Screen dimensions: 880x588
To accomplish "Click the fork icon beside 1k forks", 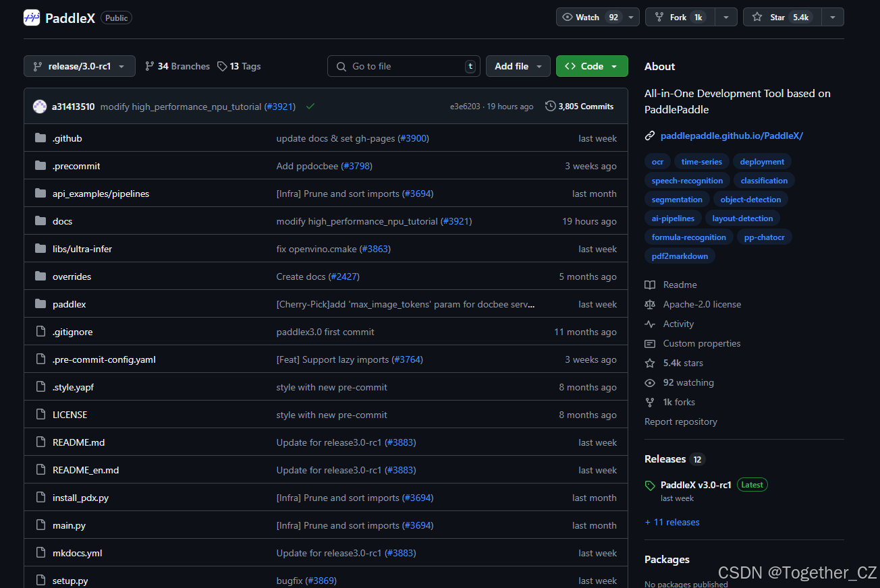I will point(650,402).
